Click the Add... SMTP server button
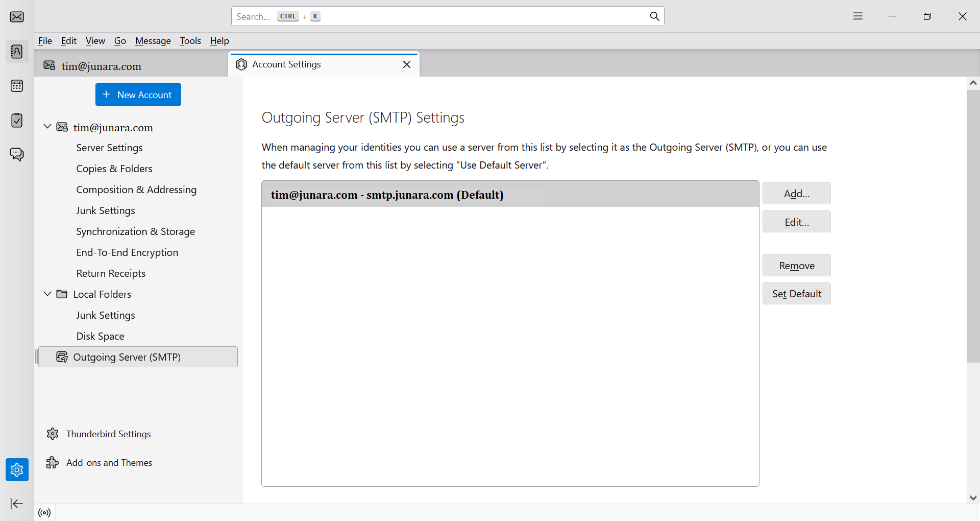The image size is (980, 521). coord(796,194)
